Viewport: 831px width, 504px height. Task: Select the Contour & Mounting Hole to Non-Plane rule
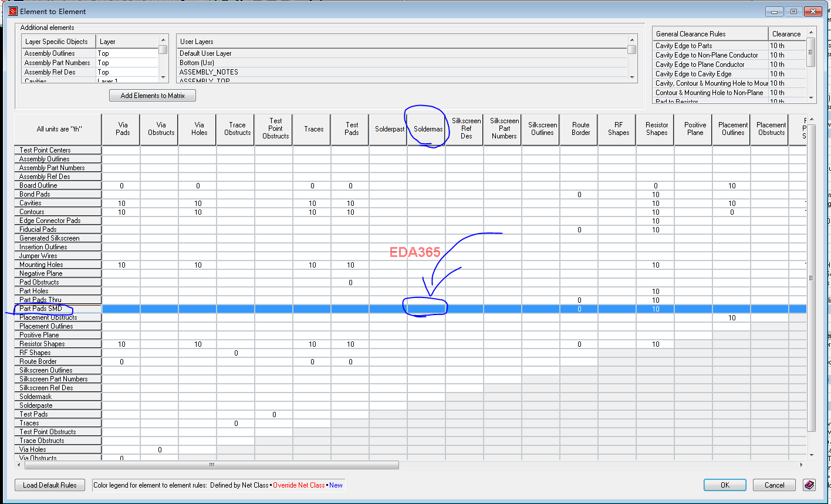[x=711, y=93]
